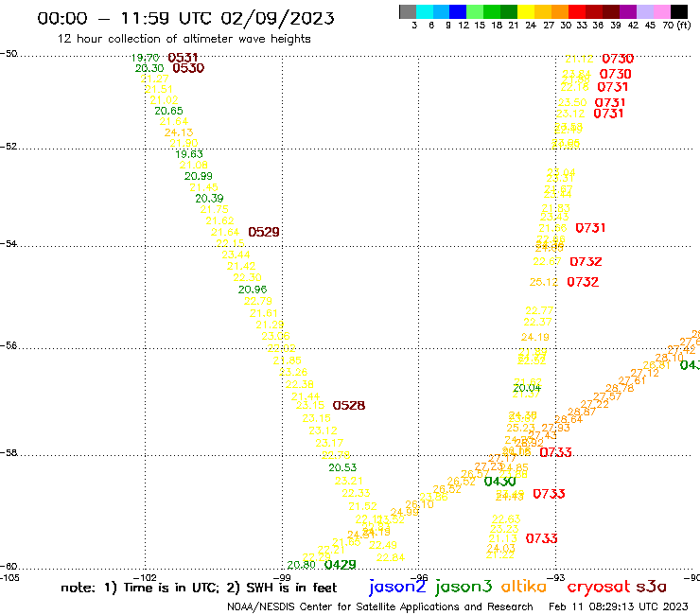Select the 24.13 wave height value
The height and width of the screenshot is (615, 700).
point(179,132)
